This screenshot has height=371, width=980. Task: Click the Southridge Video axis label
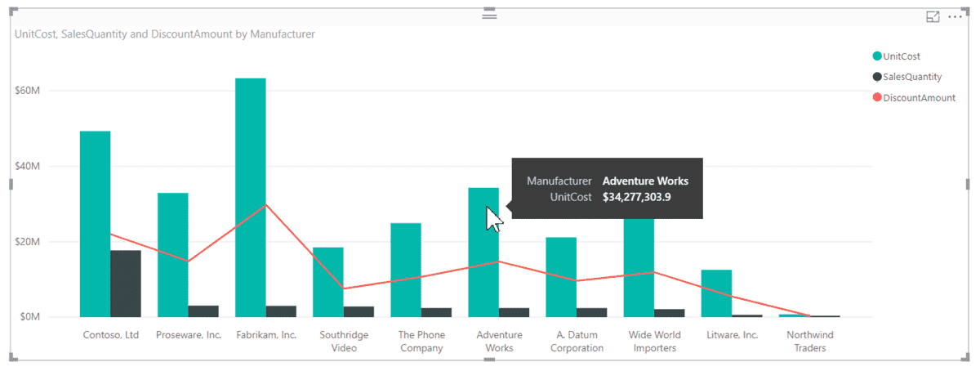[x=344, y=342]
